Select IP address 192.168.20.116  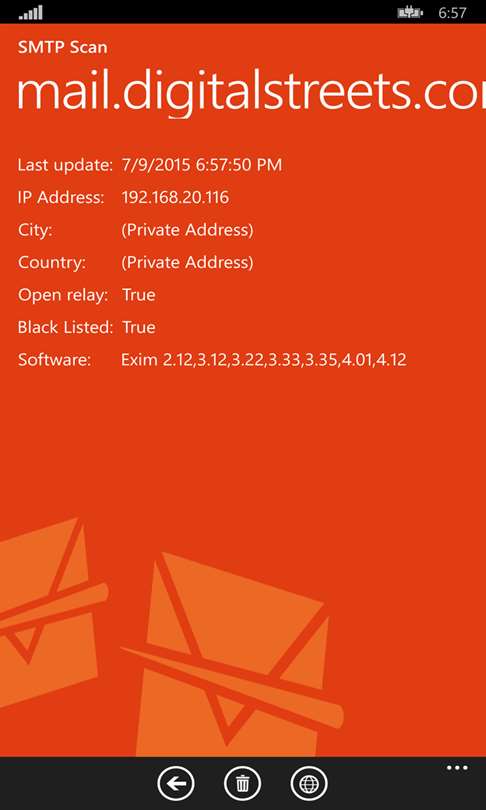175,197
